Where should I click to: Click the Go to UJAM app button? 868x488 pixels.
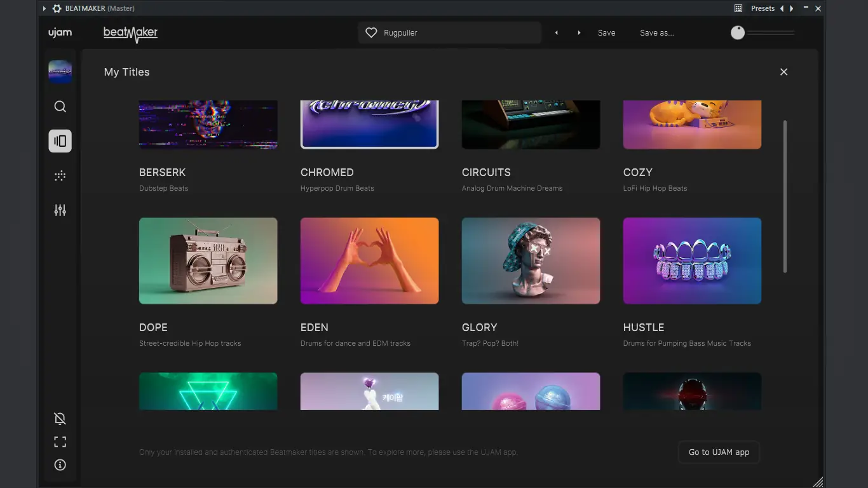point(719,452)
